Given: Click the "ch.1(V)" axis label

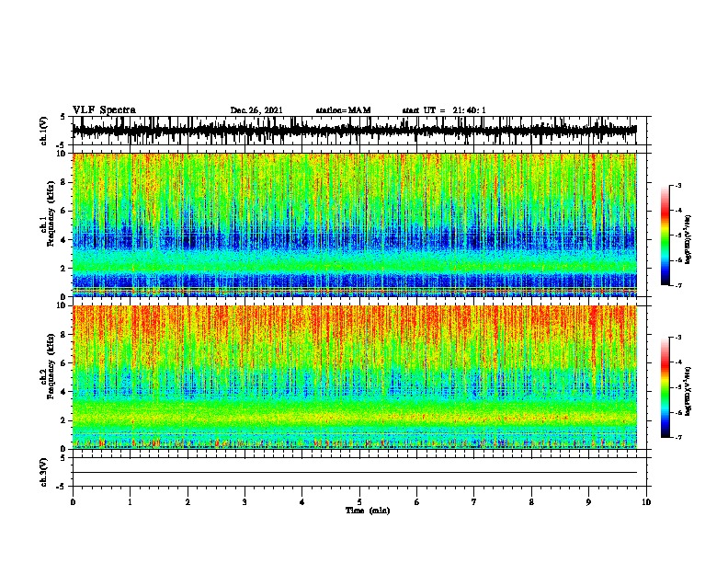Looking at the screenshot, I should (43, 131).
